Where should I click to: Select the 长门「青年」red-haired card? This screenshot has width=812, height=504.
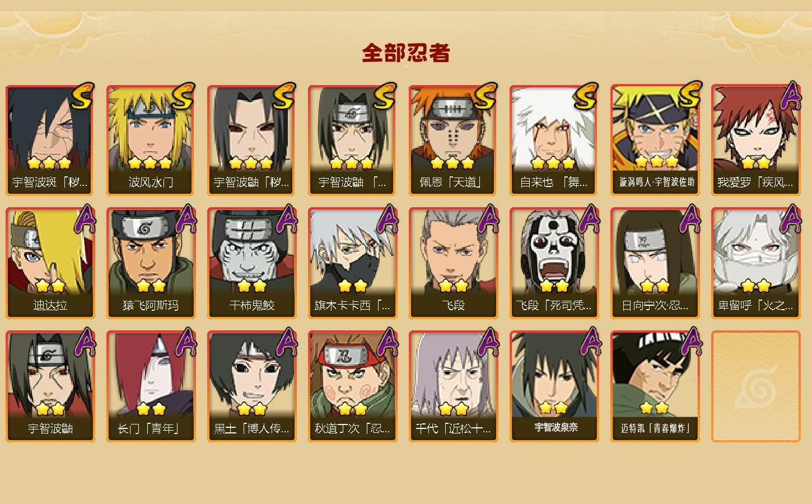[151, 386]
